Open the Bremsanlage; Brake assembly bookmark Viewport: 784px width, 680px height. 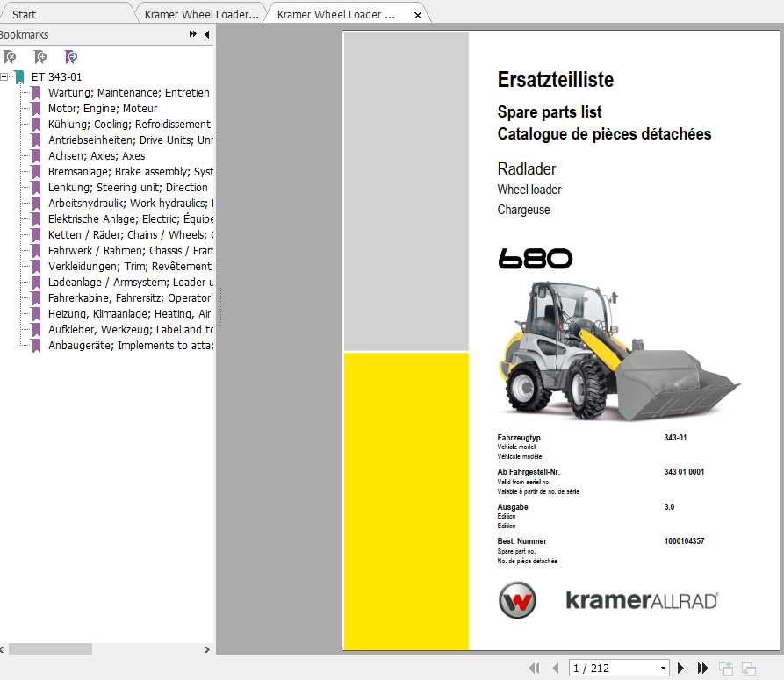[x=131, y=172]
